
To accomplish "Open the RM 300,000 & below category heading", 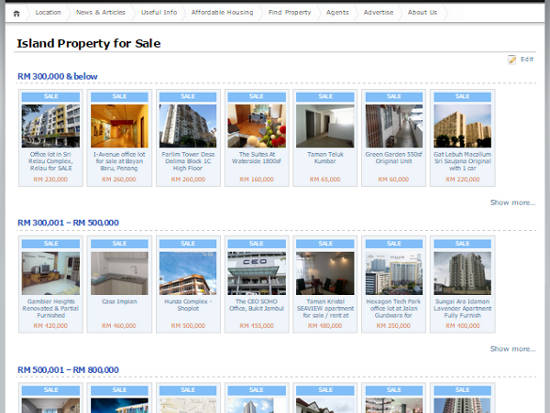I will coord(58,76).
